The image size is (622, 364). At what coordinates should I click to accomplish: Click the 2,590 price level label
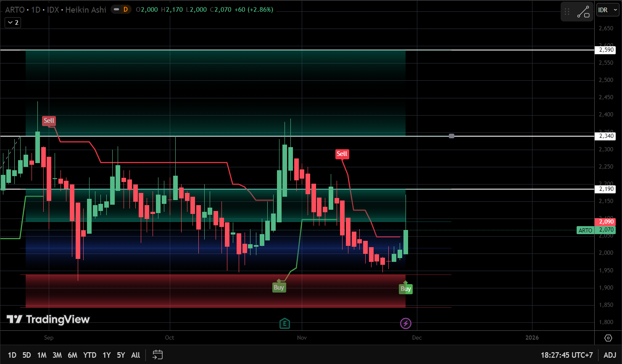pyautogui.click(x=606, y=50)
